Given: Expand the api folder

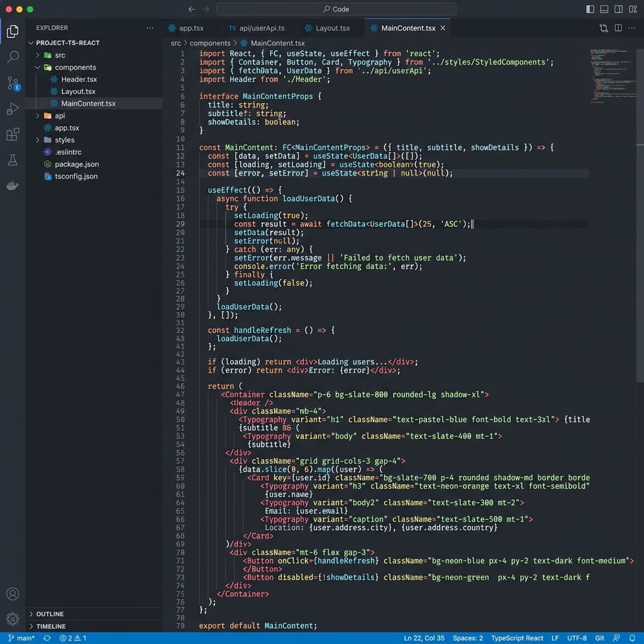Looking at the screenshot, I should (37, 116).
